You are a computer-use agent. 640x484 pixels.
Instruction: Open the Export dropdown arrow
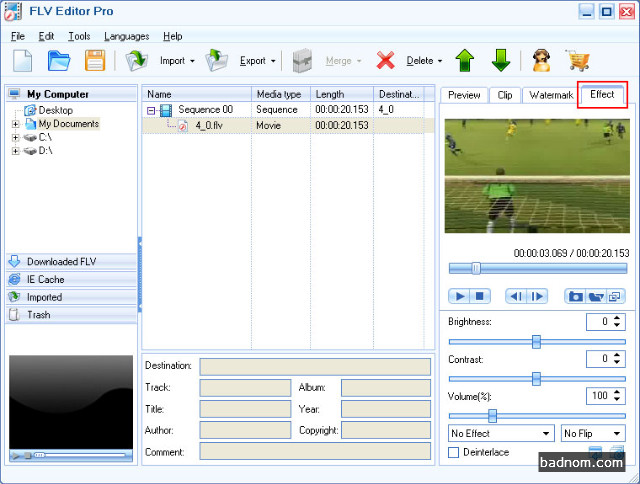[x=273, y=61]
